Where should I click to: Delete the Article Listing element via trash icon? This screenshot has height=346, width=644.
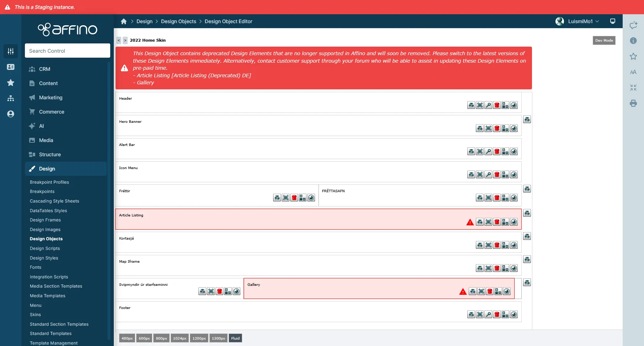point(497,222)
